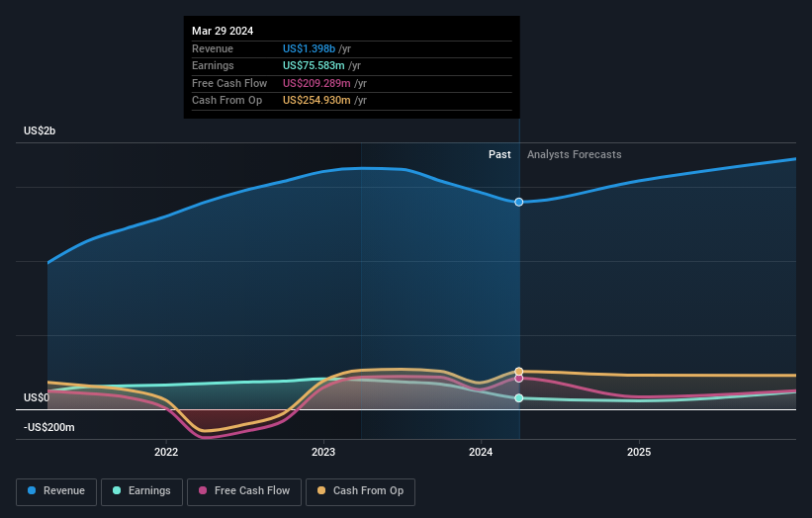The width and height of the screenshot is (812, 518).
Task: Click the 2024 x-axis label
Action: pos(481,452)
